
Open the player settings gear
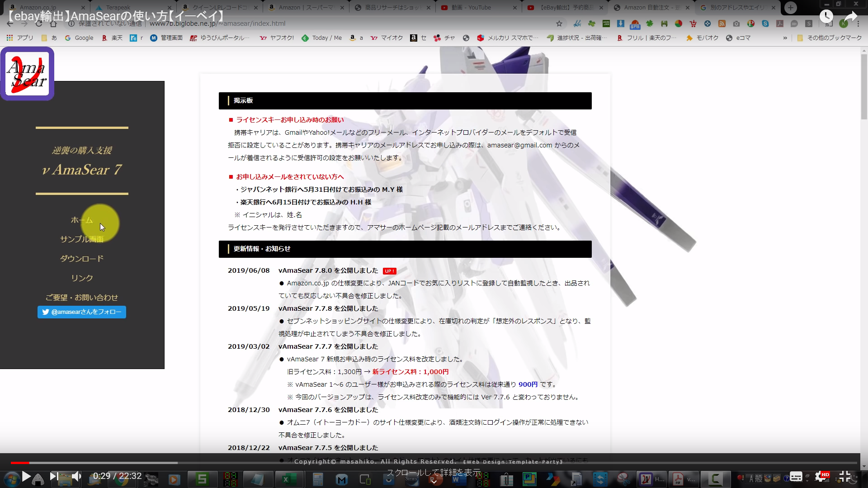tap(821, 476)
